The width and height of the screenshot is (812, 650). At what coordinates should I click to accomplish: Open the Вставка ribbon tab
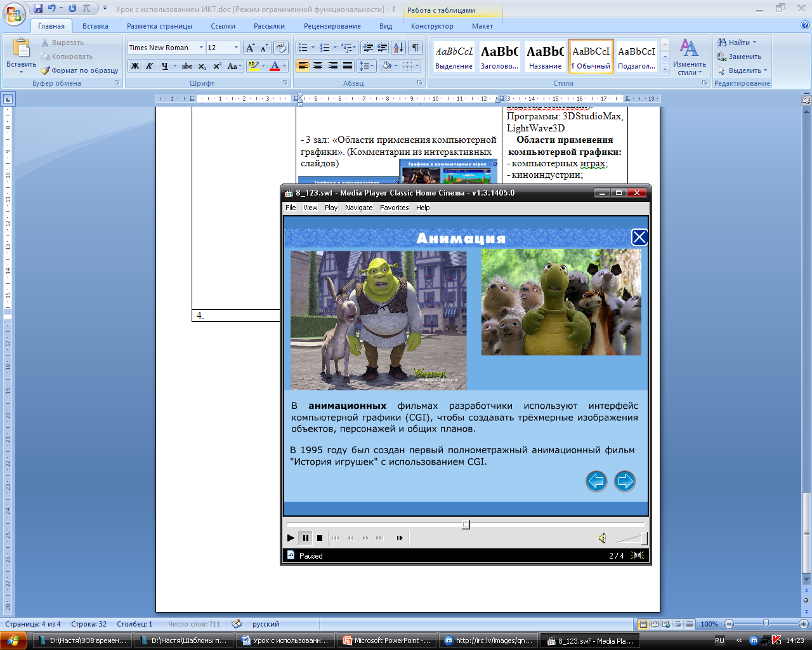click(95, 26)
